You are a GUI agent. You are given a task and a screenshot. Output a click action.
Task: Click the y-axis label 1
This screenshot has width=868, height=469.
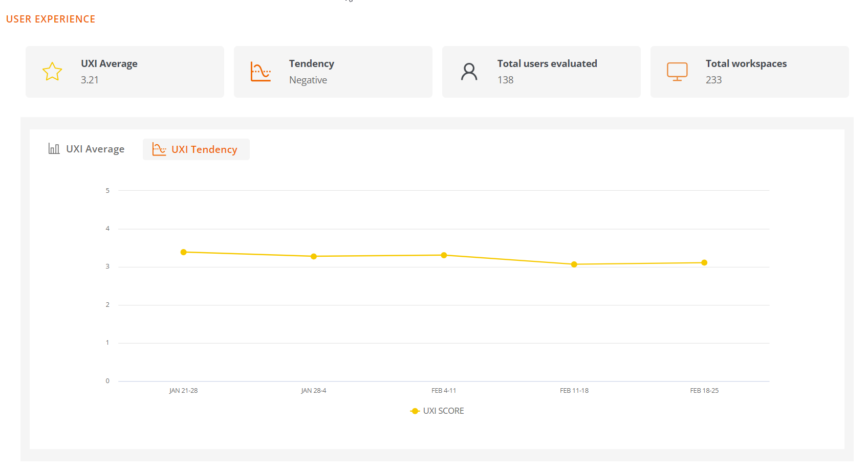pyautogui.click(x=107, y=343)
